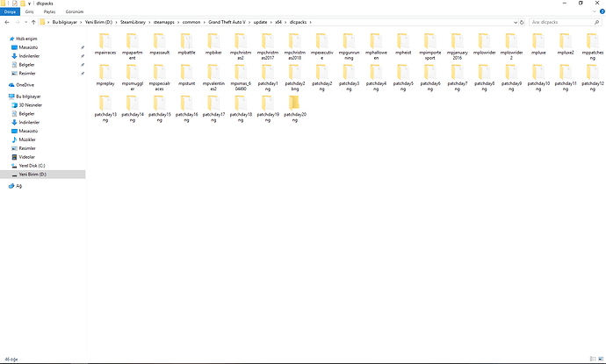
Task: Select the patchday2bng folder
Action: [294, 77]
